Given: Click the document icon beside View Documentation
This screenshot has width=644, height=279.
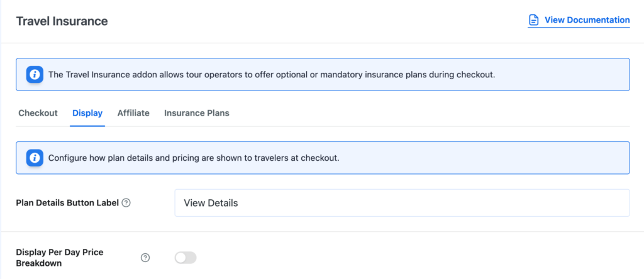Looking at the screenshot, I should point(533,20).
